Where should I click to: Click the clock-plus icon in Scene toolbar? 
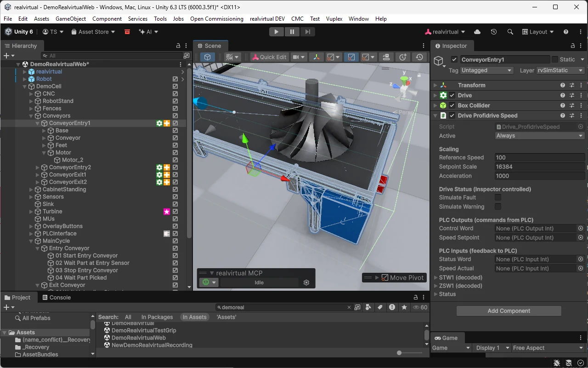[403, 57]
